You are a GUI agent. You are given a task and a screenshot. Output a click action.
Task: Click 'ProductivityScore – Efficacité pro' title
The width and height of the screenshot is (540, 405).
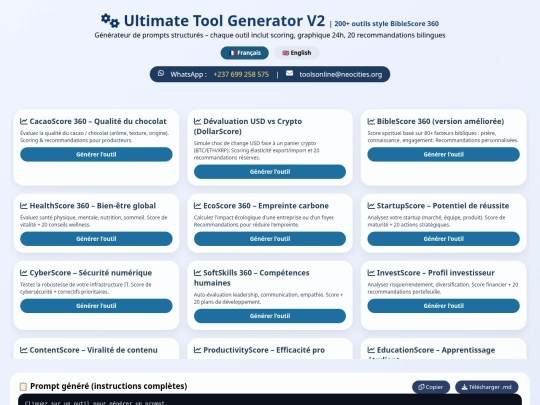(264, 350)
